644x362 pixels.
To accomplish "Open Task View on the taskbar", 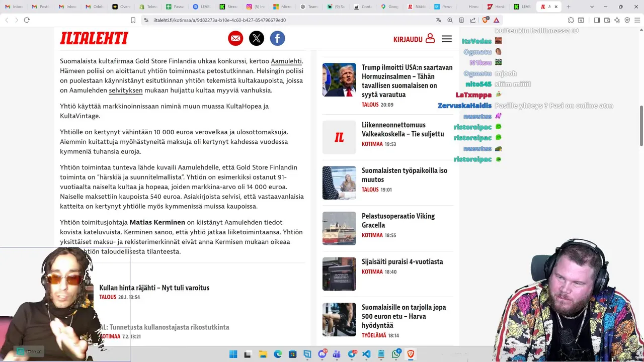I will (248, 354).
